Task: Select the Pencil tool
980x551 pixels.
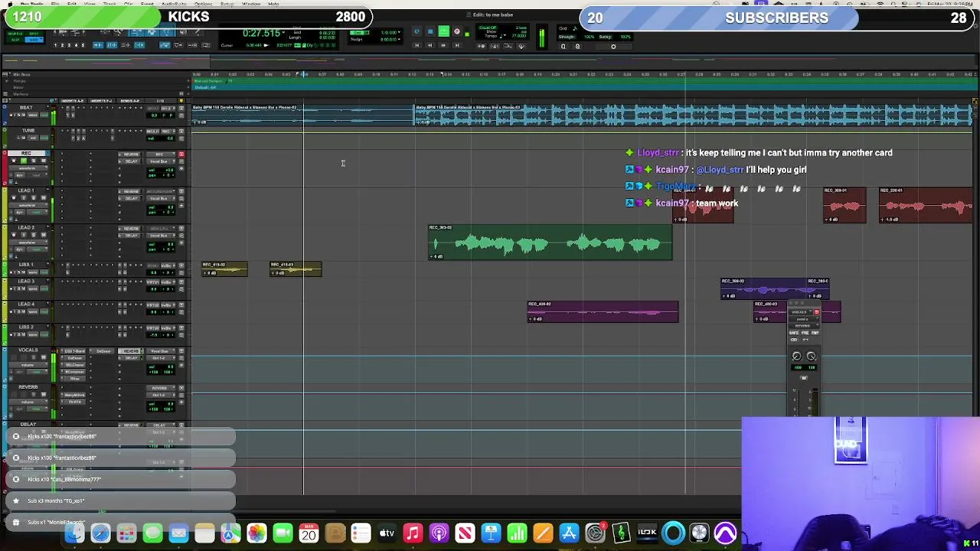Action: (198, 32)
